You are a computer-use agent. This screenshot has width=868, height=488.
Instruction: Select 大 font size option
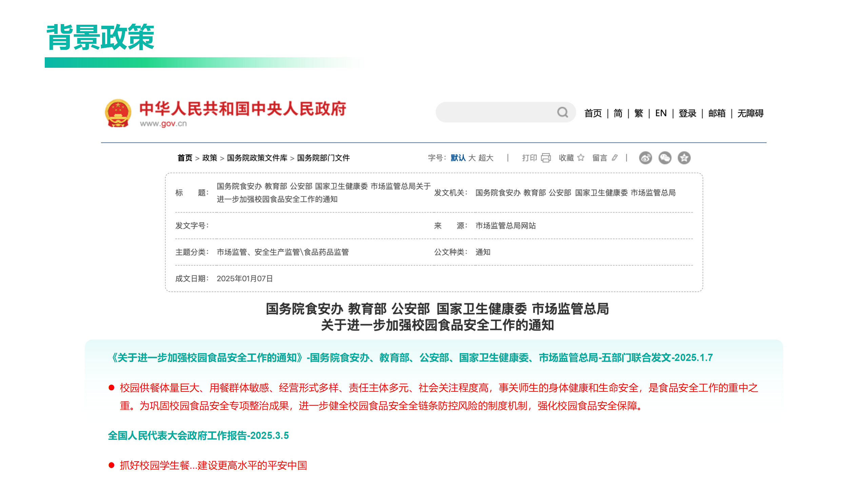click(472, 158)
